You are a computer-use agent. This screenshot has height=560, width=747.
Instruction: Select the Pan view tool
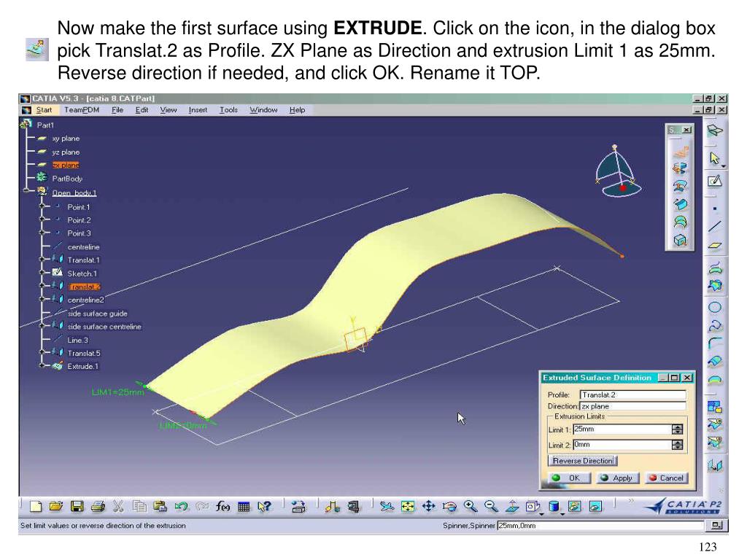(x=429, y=506)
